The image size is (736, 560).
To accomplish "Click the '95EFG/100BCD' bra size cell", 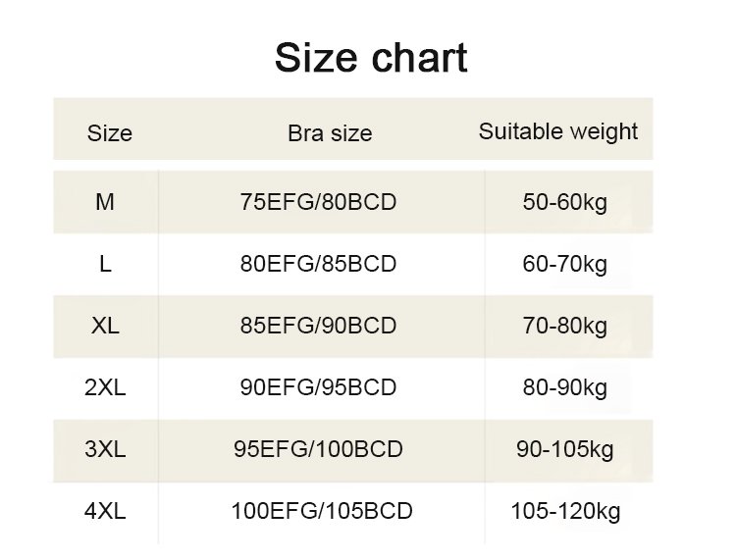I will pos(318,449).
